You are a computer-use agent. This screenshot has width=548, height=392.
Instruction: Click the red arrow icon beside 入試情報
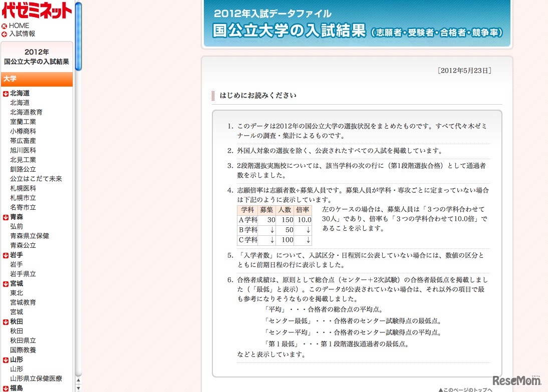click(5, 34)
